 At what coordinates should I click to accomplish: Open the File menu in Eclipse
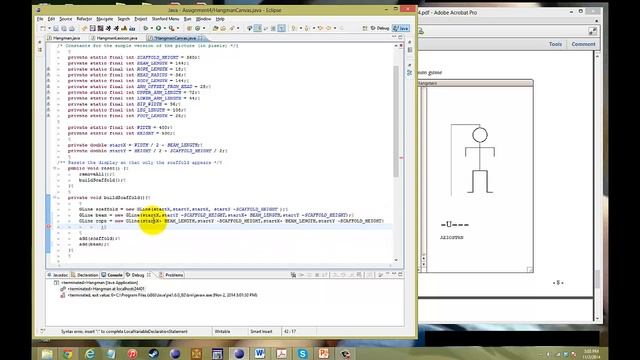point(40,19)
